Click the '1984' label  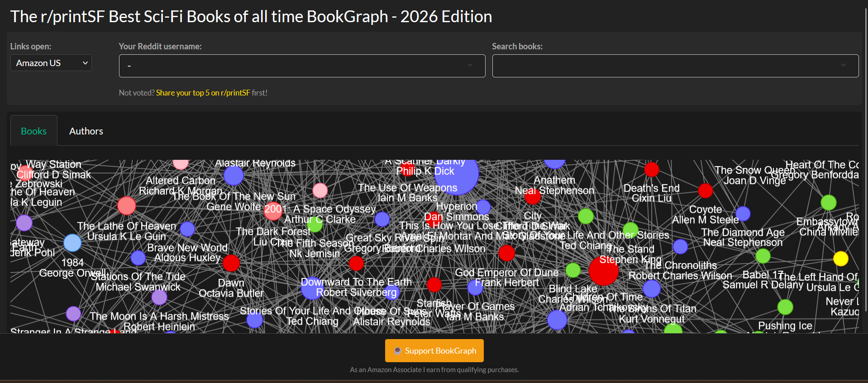[x=72, y=262]
